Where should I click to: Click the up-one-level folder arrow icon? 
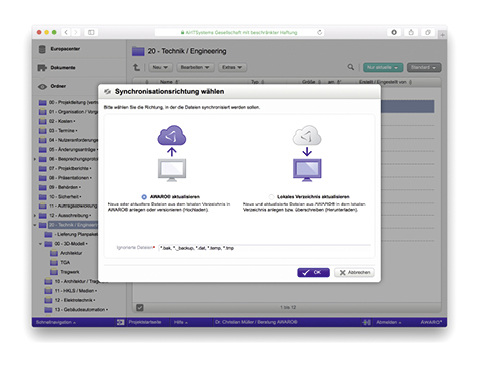pyautogui.click(x=137, y=67)
